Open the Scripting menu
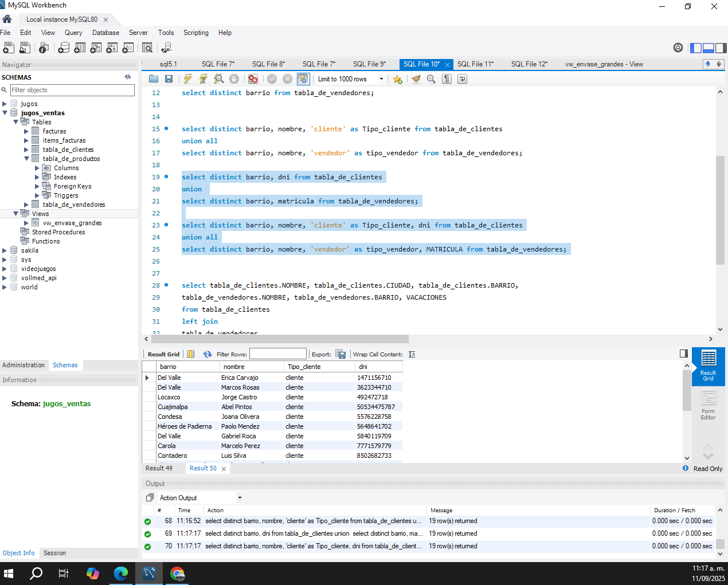This screenshot has width=728, height=585. (x=196, y=33)
